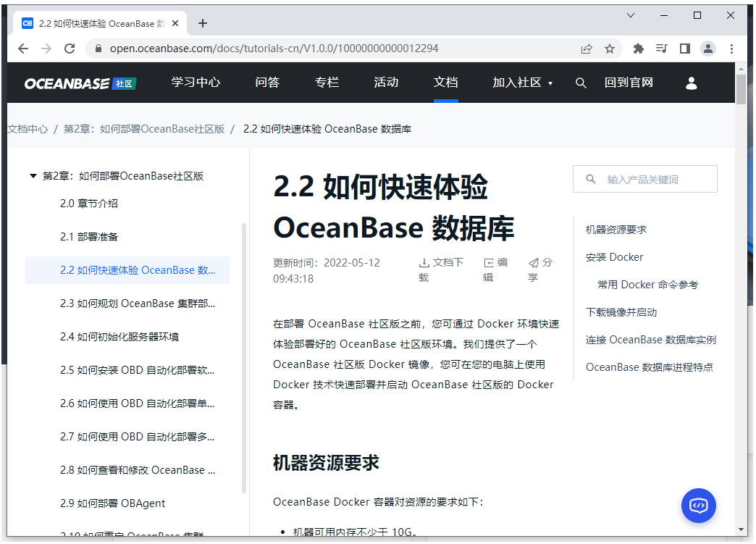Jump to 下载镜像并启动 in the outline

(621, 312)
